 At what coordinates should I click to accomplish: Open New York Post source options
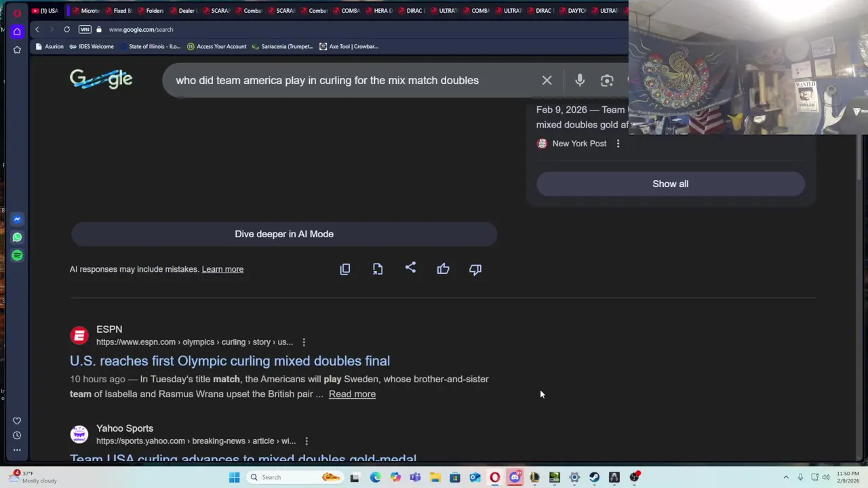pos(618,144)
